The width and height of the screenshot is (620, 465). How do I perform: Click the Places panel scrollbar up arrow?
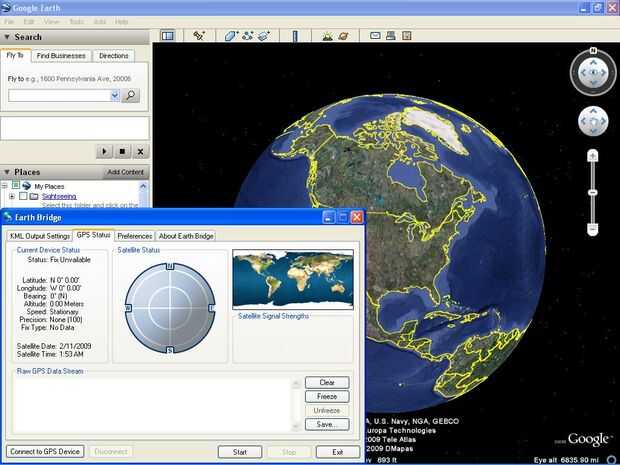(x=143, y=185)
